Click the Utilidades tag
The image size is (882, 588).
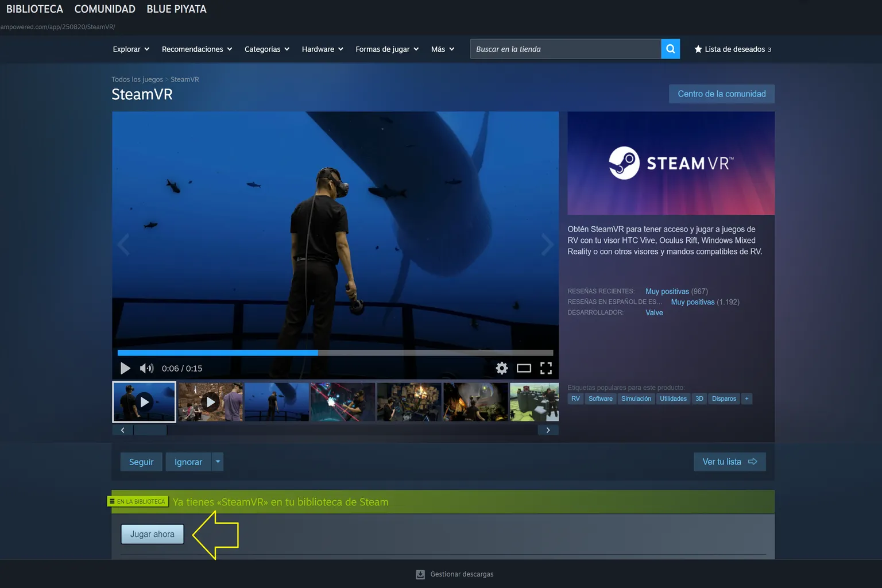673,399
